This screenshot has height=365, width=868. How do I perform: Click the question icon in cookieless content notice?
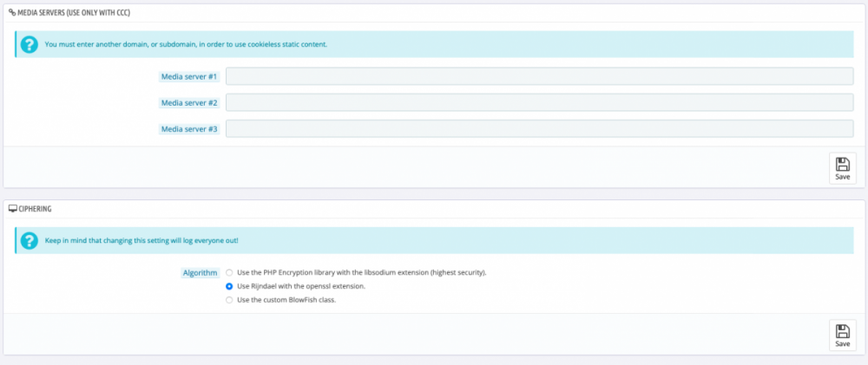coord(30,44)
